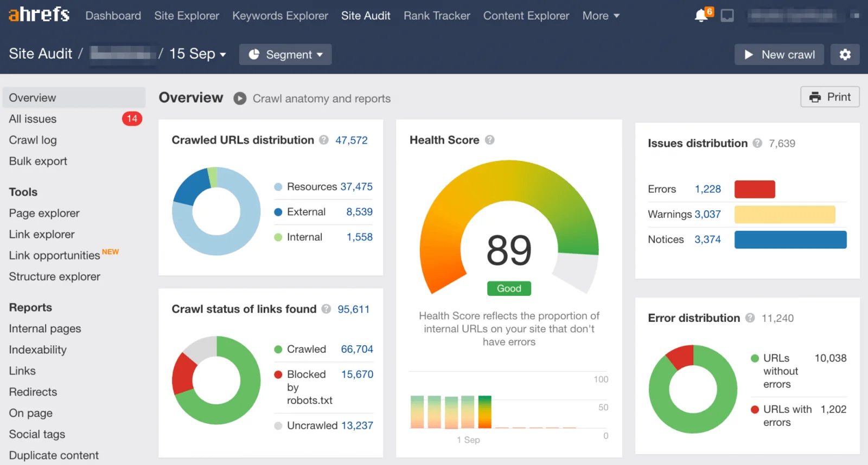Click the darkest latest bar in the Health Score history chart
The height and width of the screenshot is (465, 868).
click(x=485, y=412)
